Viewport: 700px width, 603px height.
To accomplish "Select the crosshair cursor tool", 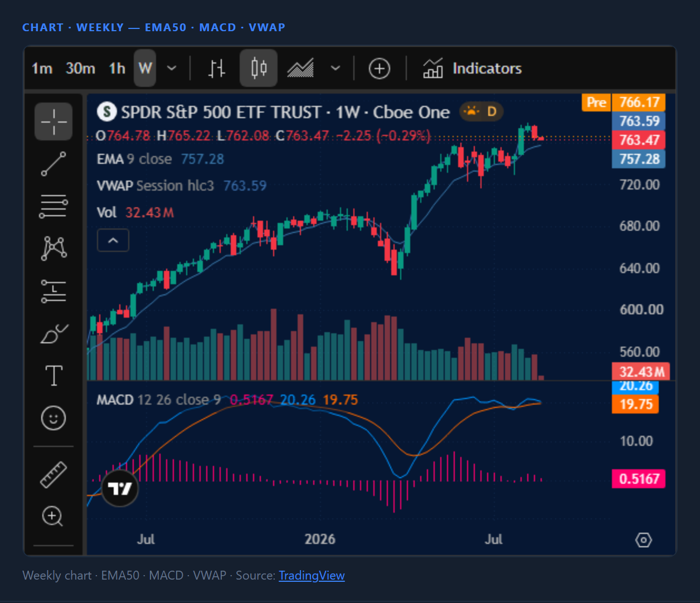I will (54, 121).
